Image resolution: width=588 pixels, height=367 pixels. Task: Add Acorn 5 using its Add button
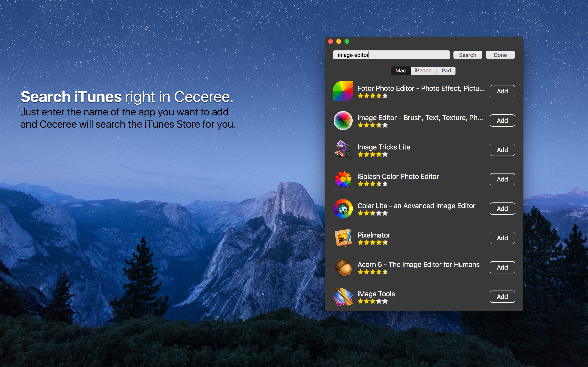tap(502, 267)
